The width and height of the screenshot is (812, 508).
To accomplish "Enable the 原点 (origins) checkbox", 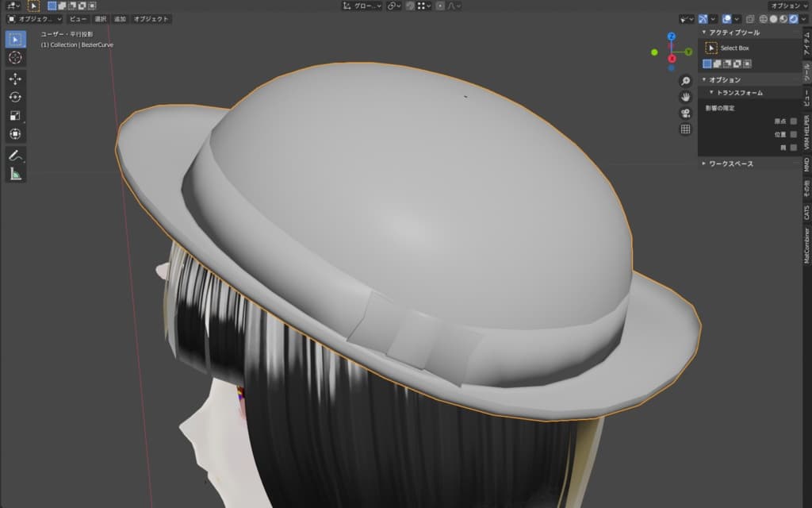I will [793, 121].
